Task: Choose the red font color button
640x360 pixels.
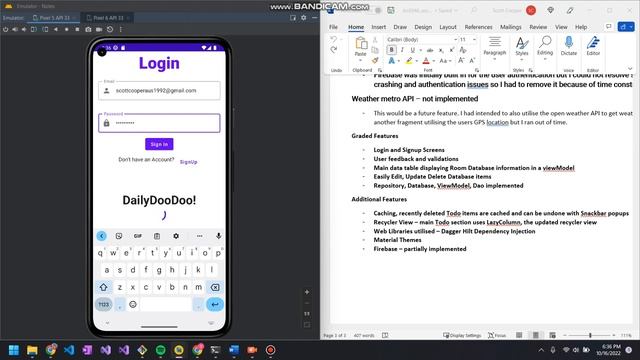Action: tap(426, 61)
